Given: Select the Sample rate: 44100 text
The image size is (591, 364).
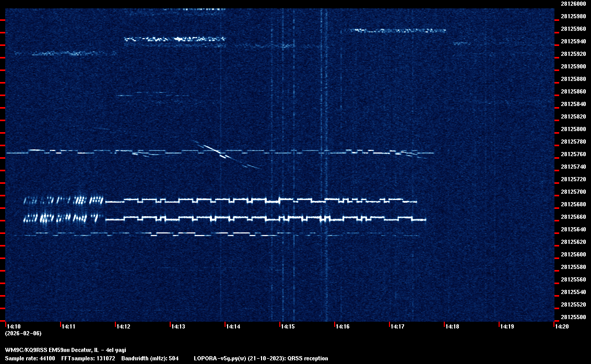Looking at the screenshot, I should 30,358.
